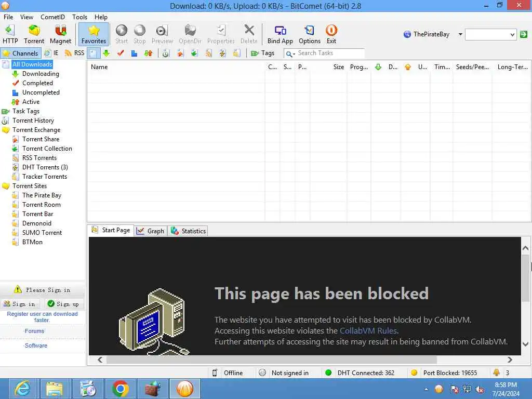The image size is (532, 399).
Task: Click the Sign up button
Action: pos(64,304)
